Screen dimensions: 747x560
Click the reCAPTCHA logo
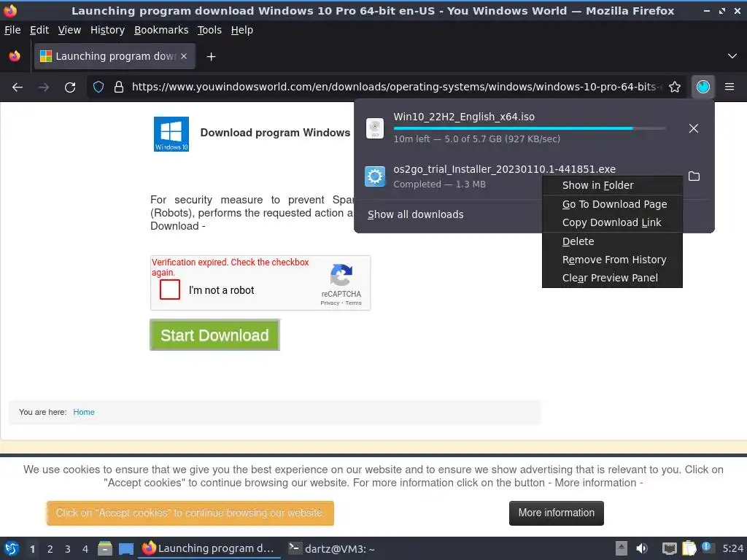click(x=341, y=275)
